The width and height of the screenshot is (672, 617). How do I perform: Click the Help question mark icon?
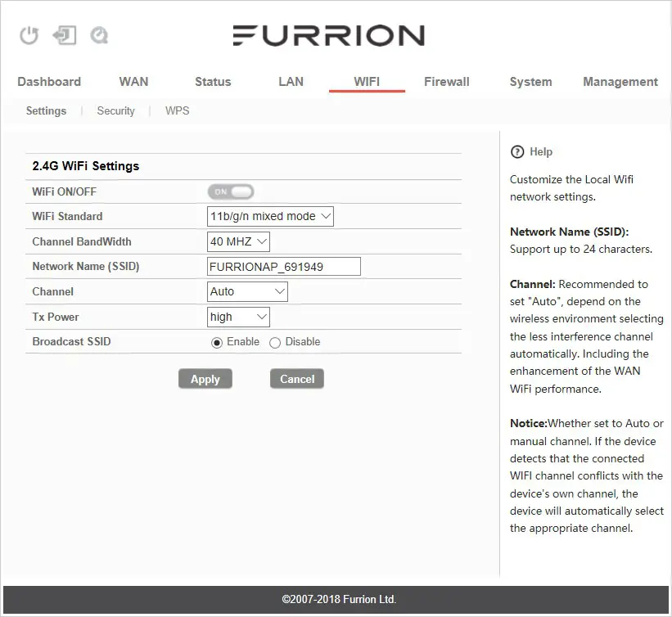[x=518, y=151]
